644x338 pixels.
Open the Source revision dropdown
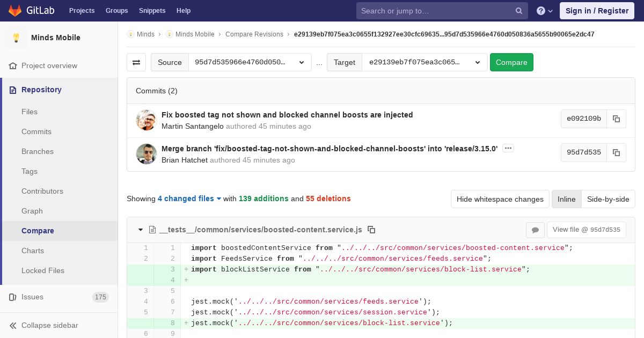click(250, 62)
